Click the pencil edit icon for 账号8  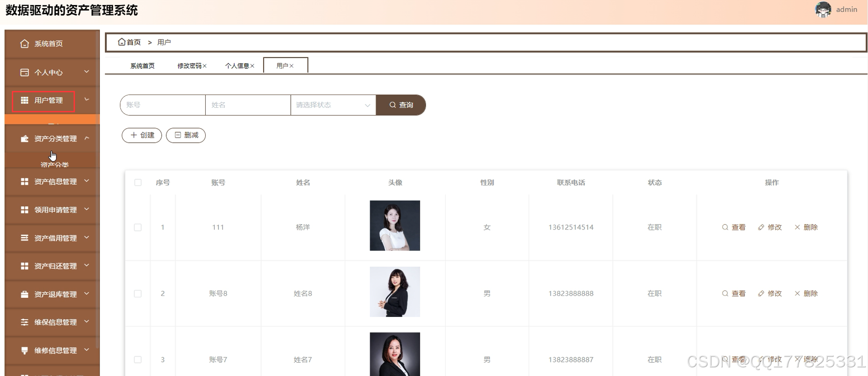tap(761, 294)
